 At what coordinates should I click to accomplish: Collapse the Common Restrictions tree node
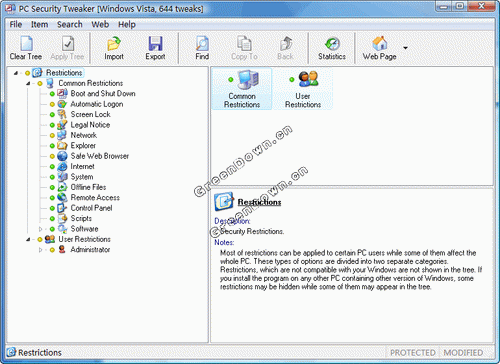[x=28, y=83]
